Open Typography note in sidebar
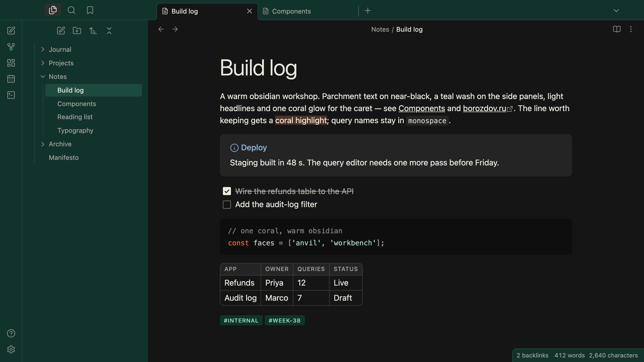 click(x=94, y=130)
